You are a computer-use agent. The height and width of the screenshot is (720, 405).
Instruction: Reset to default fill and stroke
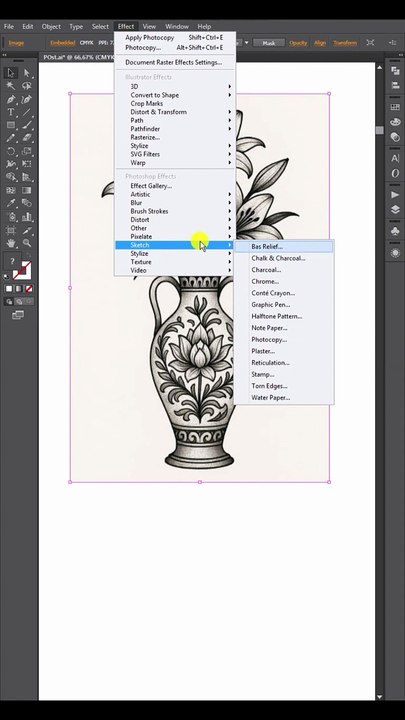click(6, 276)
